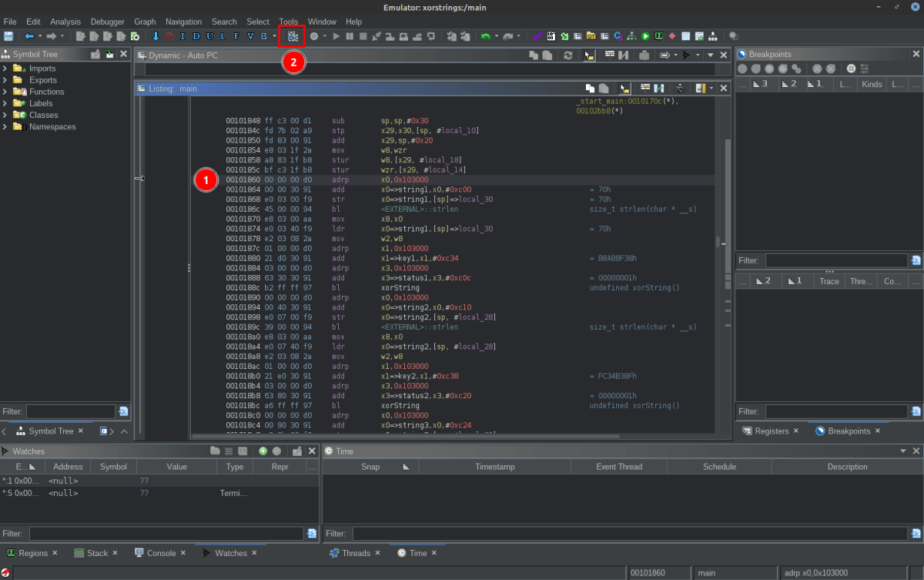Select the adrp instruction at 00101860
This screenshot has width=924, height=580.
[454, 179]
